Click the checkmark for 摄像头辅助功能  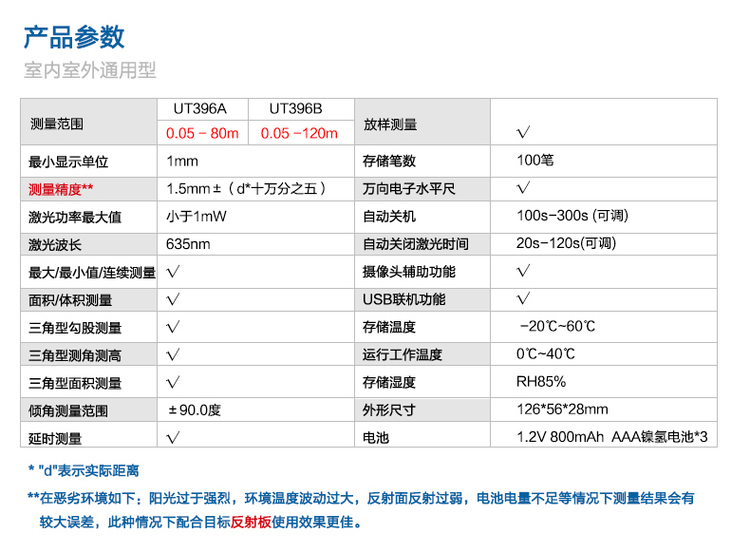(x=522, y=271)
